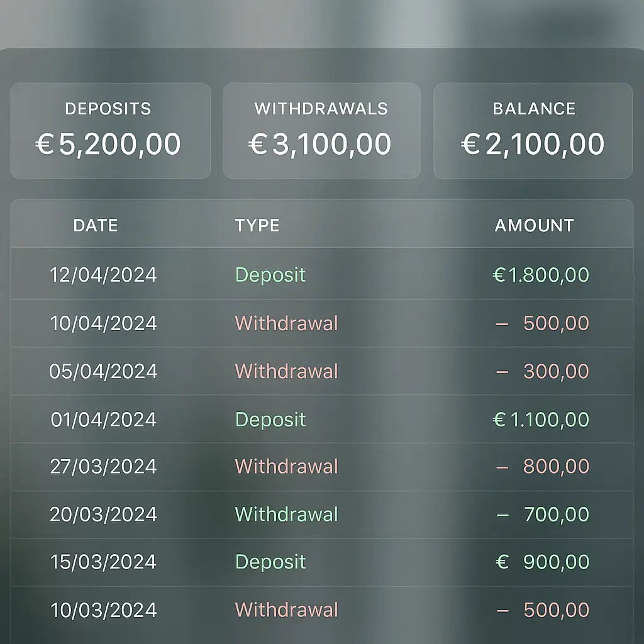644x644 pixels.
Task: Click the Deposits summary card
Action: click(110, 131)
